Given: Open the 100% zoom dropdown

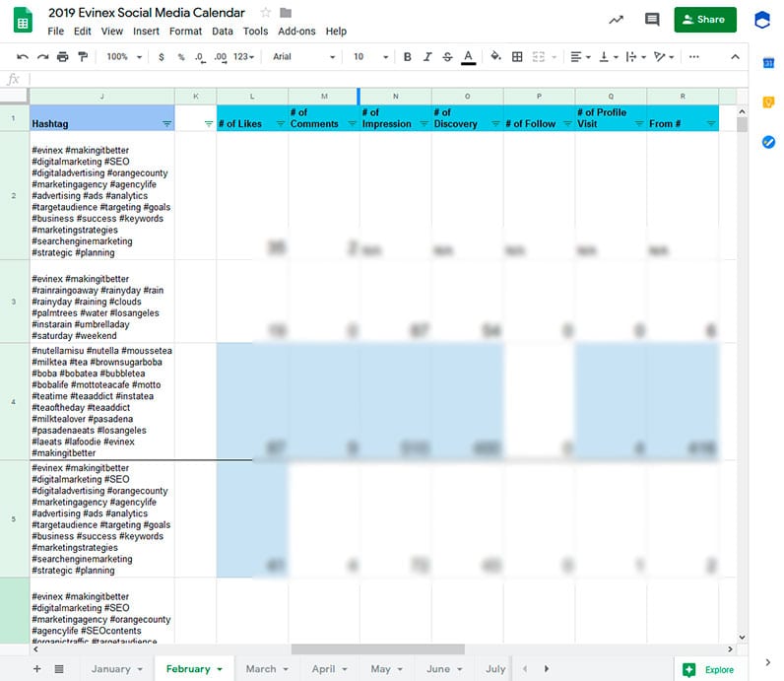Looking at the screenshot, I should click(124, 57).
